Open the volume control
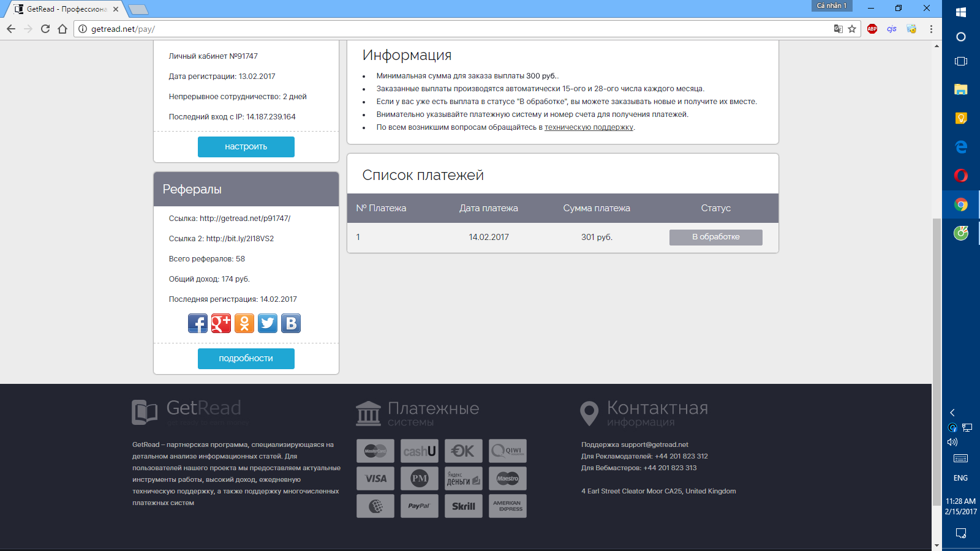Image resolution: width=980 pixels, height=551 pixels. (952, 442)
